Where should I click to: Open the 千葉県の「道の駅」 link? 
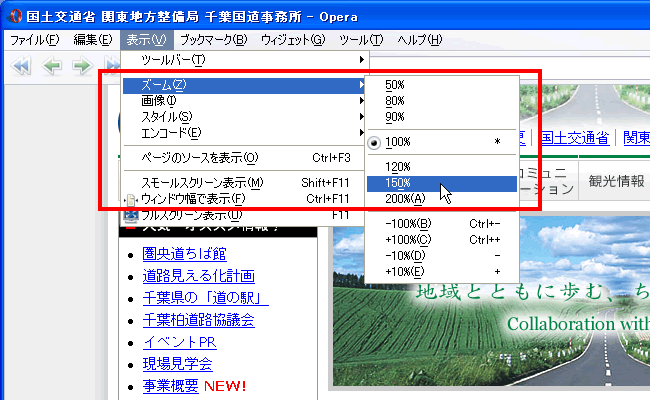click(x=206, y=298)
